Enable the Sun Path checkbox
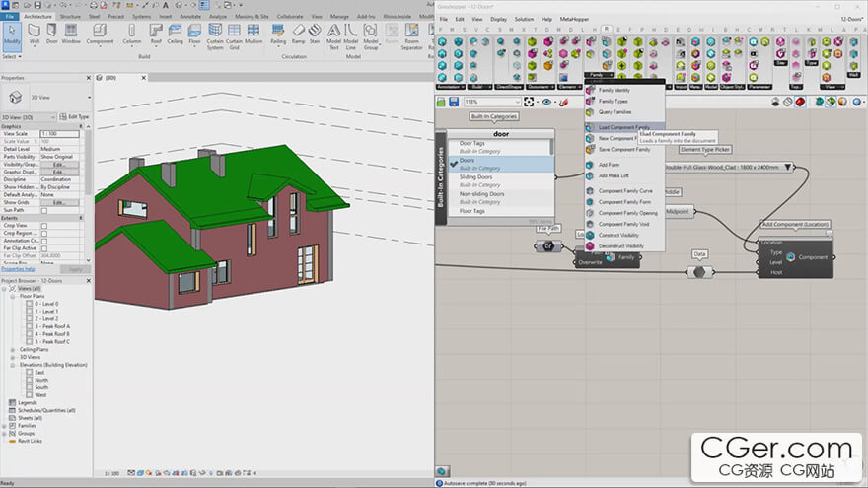The width and height of the screenshot is (868, 488). point(44,210)
